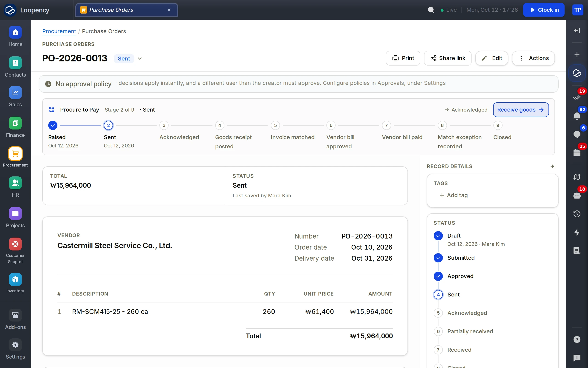
Task: Open notifications bell with 92 badge
Action: 577,116
